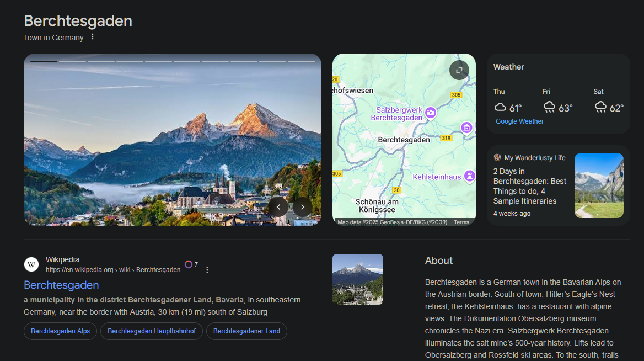Open the Berchtesgaden Wikipedia title link

click(x=61, y=285)
